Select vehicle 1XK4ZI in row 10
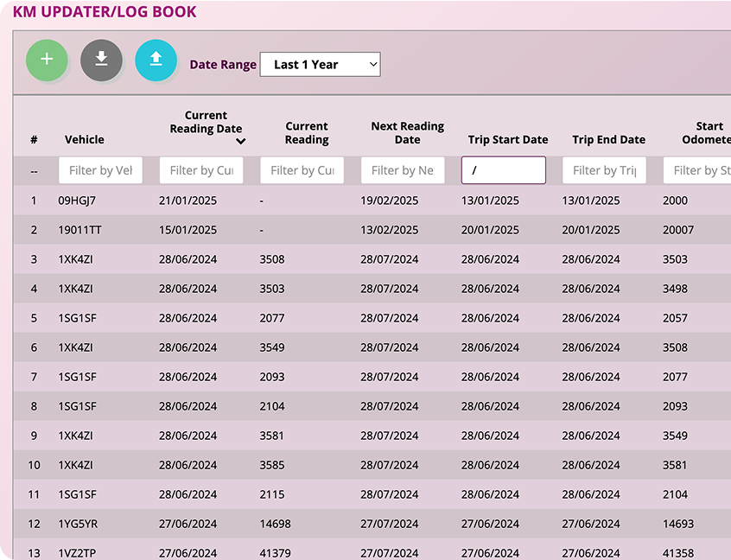The image size is (731, 560). [x=75, y=465]
